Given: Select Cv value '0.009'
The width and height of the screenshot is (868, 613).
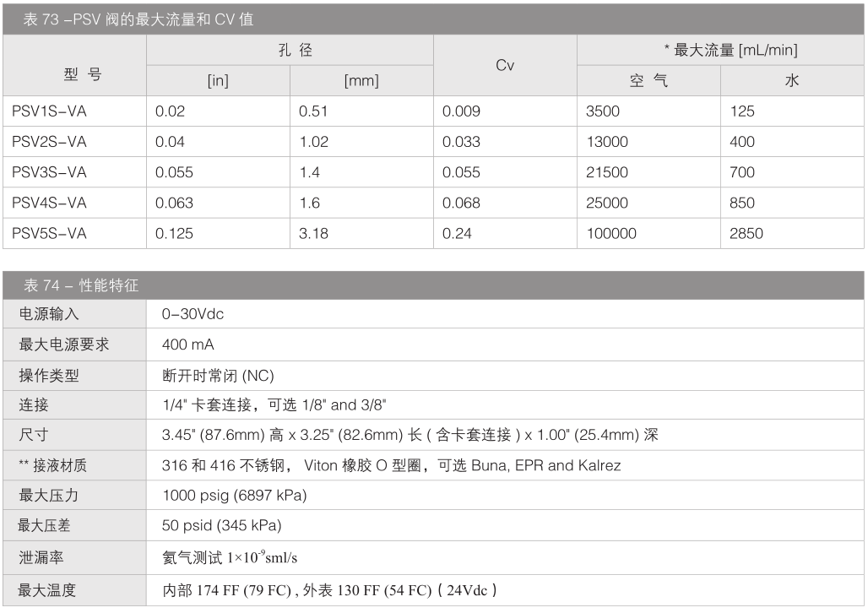Looking at the screenshot, I should coord(461,111).
